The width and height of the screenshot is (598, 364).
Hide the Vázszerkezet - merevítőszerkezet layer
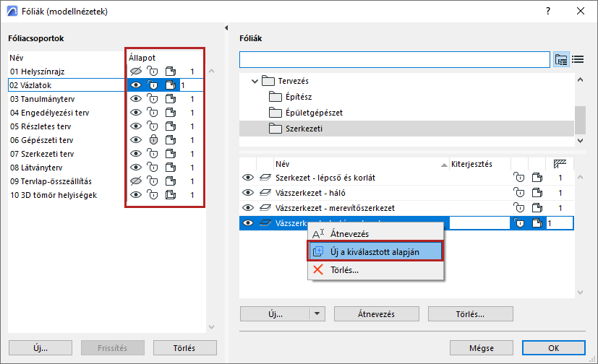[248, 208]
